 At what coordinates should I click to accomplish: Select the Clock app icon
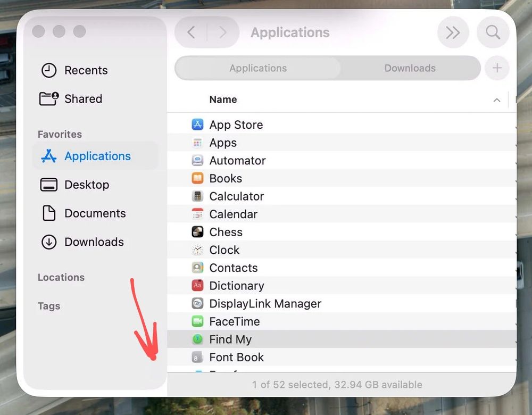[x=197, y=250]
